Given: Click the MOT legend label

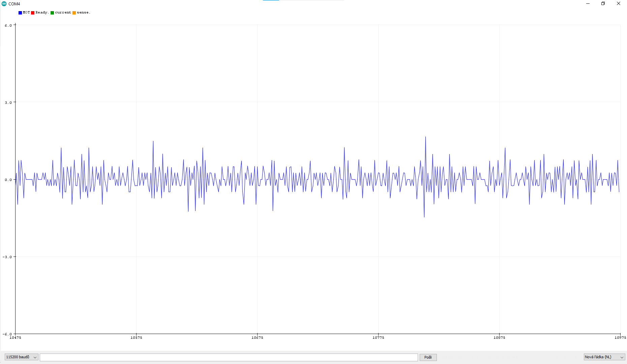Looking at the screenshot, I should click(x=26, y=12).
